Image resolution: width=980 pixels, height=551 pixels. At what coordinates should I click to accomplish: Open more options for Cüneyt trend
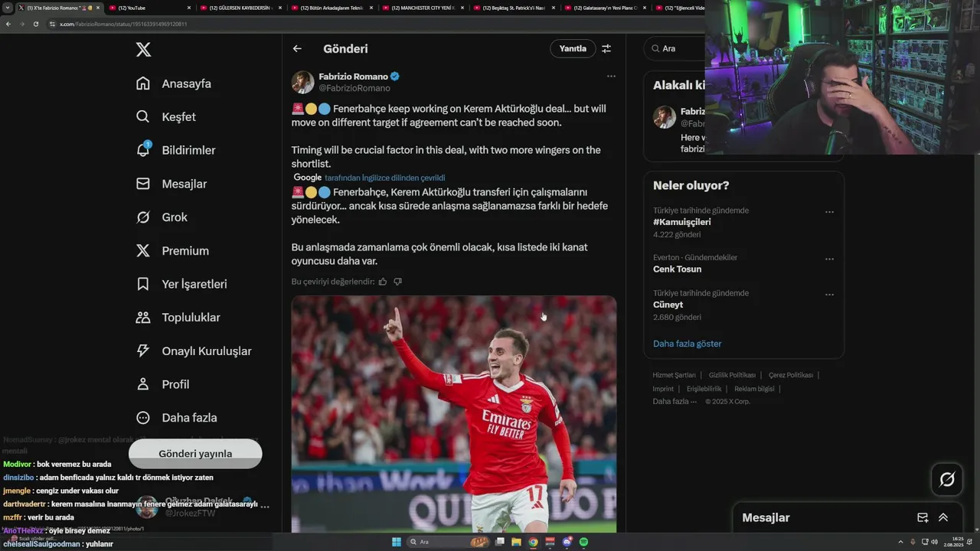pyautogui.click(x=829, y=295)
